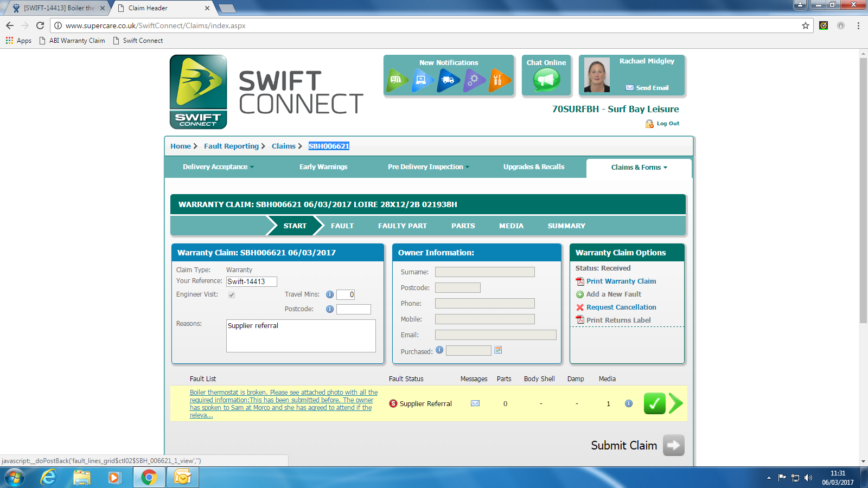
Task: Open the delivery truck notification icon
Action: tap(448, 80)
